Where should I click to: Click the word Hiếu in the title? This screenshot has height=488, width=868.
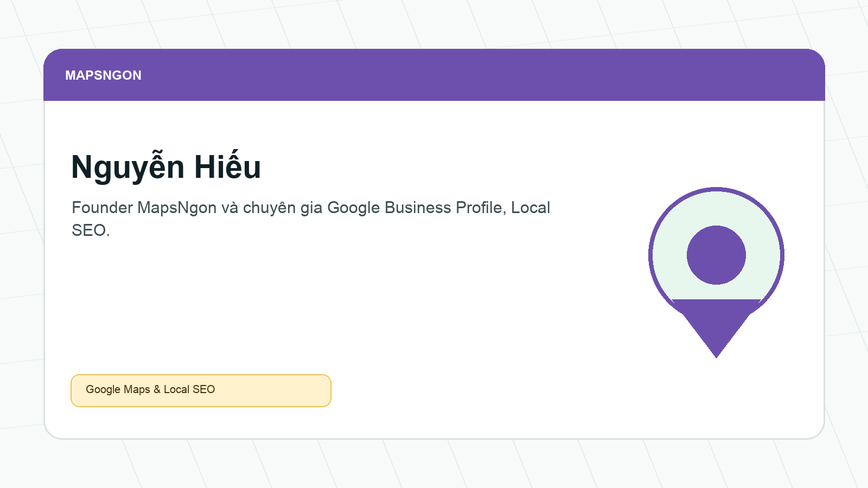pos(228,166)
